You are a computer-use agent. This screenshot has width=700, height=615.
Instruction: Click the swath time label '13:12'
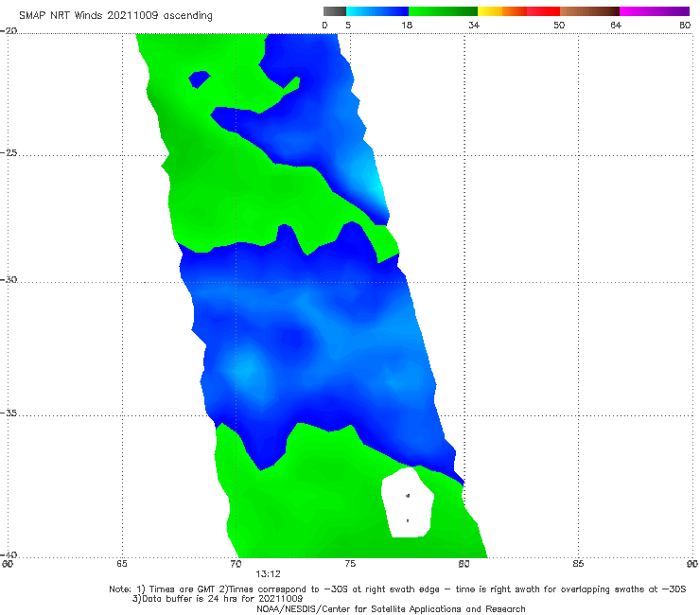pos(268,574)
